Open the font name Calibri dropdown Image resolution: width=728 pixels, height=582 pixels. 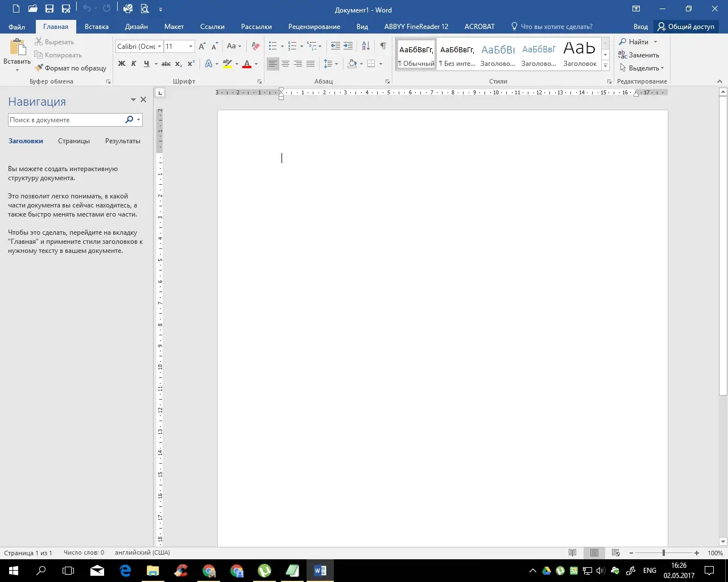click(160, 47)
